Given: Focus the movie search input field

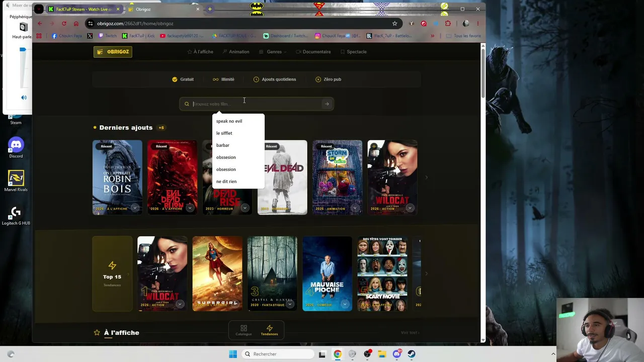Looking at the screenshot, I should coord(257,104).
